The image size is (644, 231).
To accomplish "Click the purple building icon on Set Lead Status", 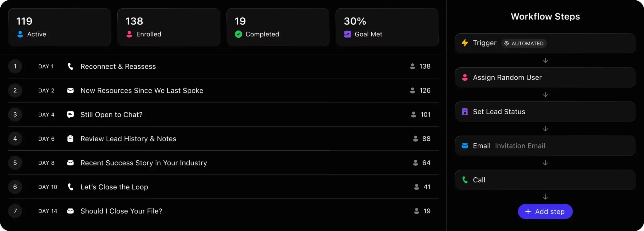I will point(465,112).
